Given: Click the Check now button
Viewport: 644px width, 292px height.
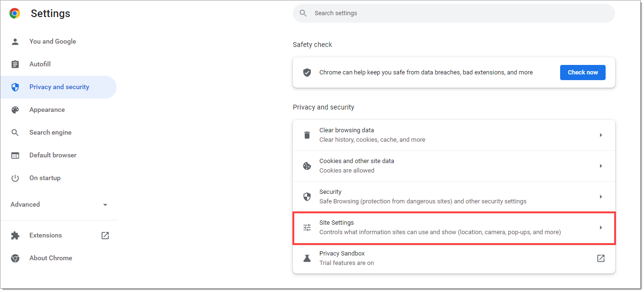Looking at the screenshot, I should point(583,73).
